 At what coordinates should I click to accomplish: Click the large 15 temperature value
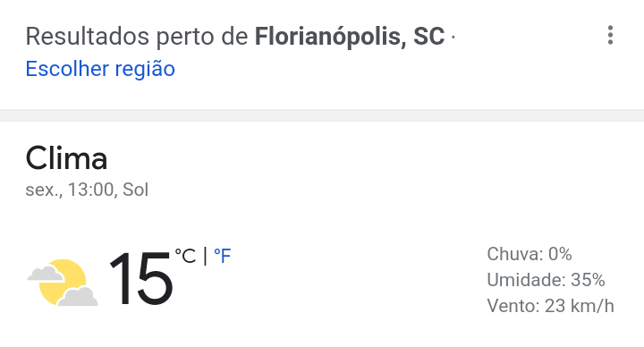tap(141, 279)
